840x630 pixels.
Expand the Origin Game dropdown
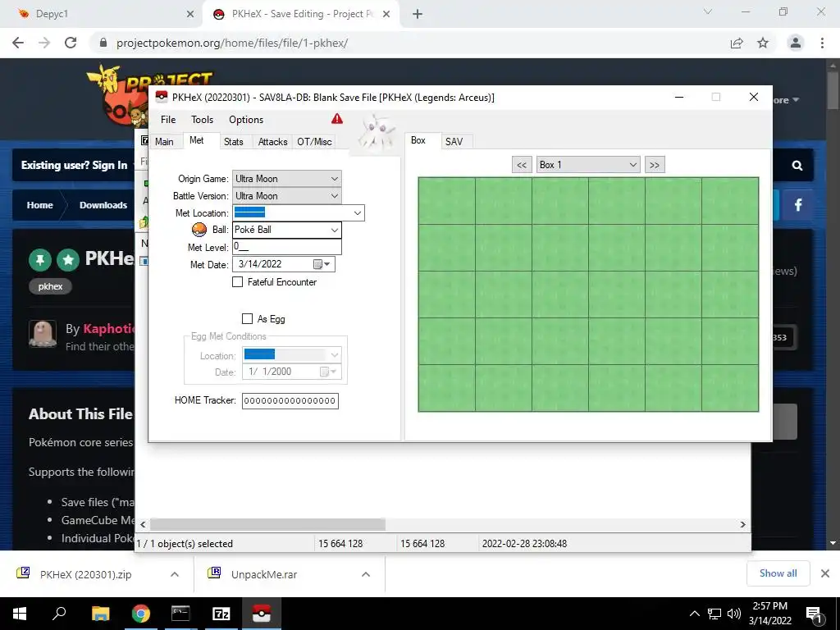[335, 178]
